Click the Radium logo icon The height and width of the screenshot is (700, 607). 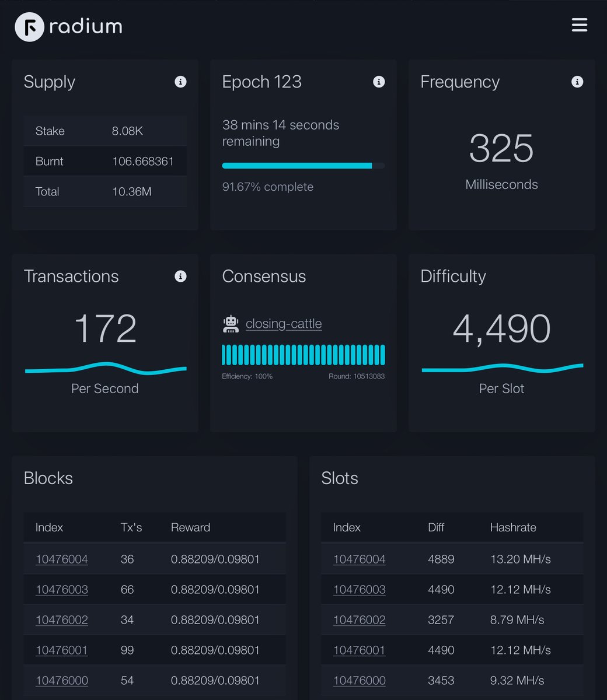point(29,27)
